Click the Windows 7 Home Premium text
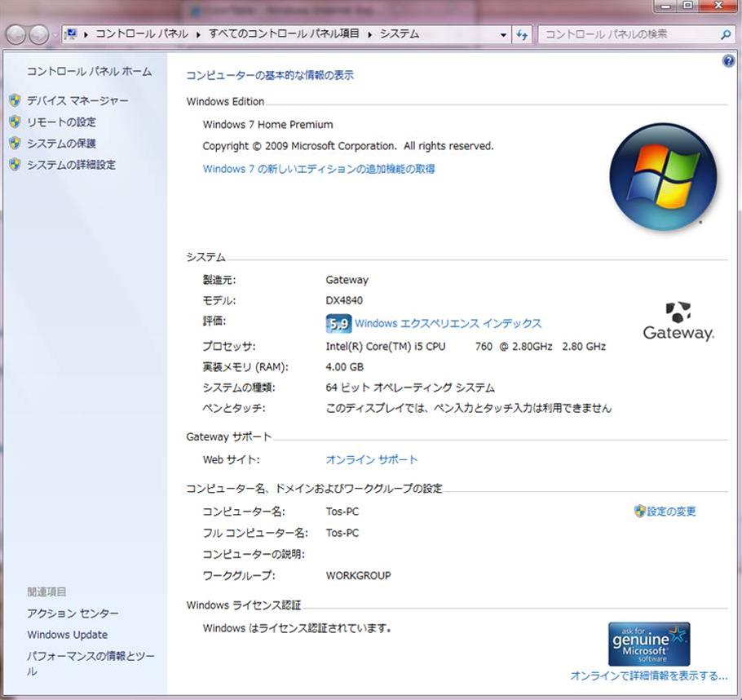 [x=267, y=125]
